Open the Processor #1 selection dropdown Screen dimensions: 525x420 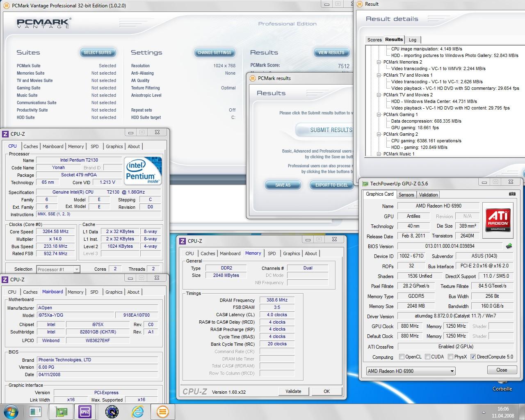[x=77, y=269]
